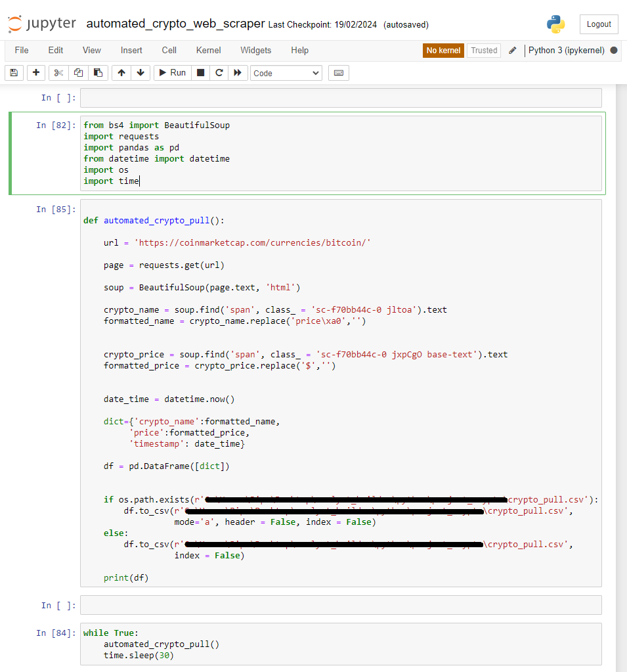Move the selected cell up
This screenshot has width=627, height=672.
(121, 73)
